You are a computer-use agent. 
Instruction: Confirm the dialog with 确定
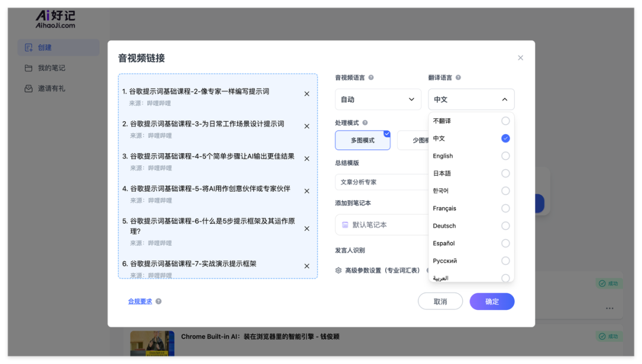click(492, 301)
